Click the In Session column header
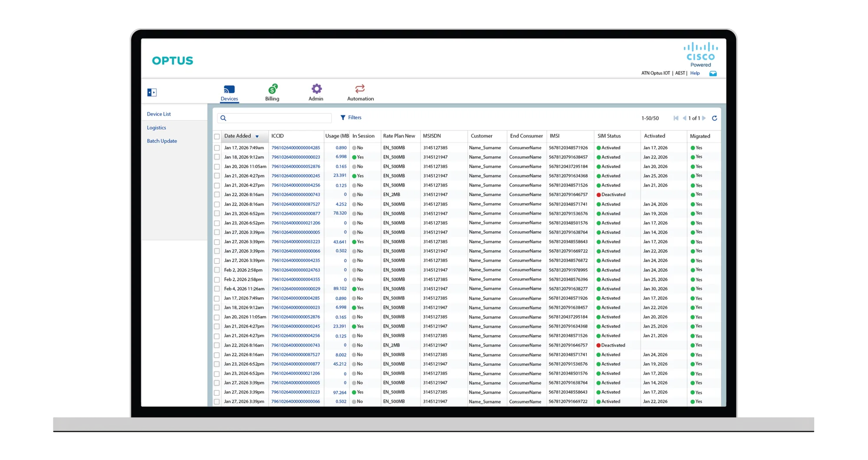The width and height of the screenshot is (868, 460). click(363, 136)
